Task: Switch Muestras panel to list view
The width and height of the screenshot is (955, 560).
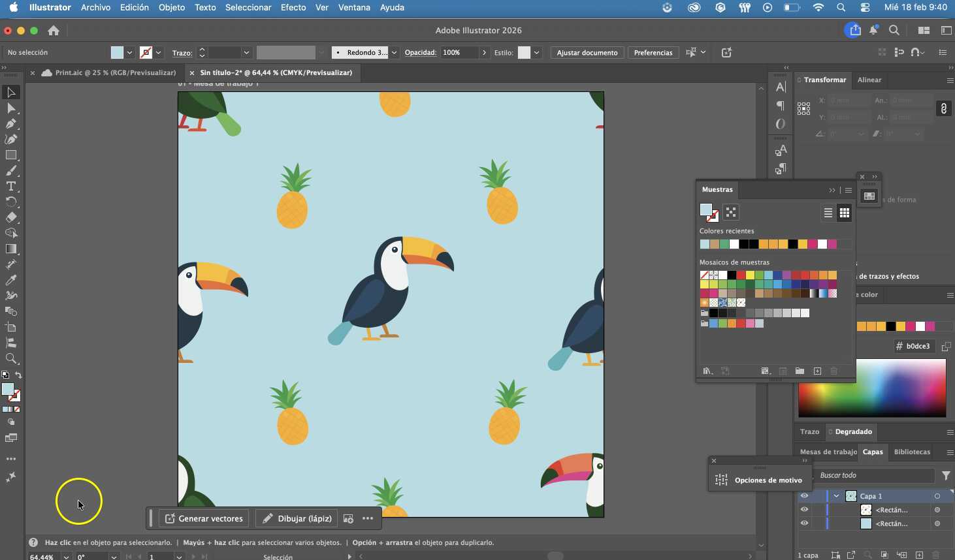Action: click(828, 213)
